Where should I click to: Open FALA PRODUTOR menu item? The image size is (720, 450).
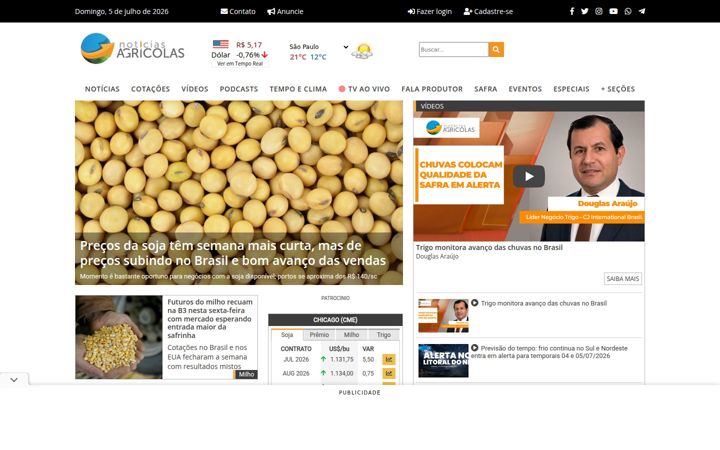click(x=432, y=89)
